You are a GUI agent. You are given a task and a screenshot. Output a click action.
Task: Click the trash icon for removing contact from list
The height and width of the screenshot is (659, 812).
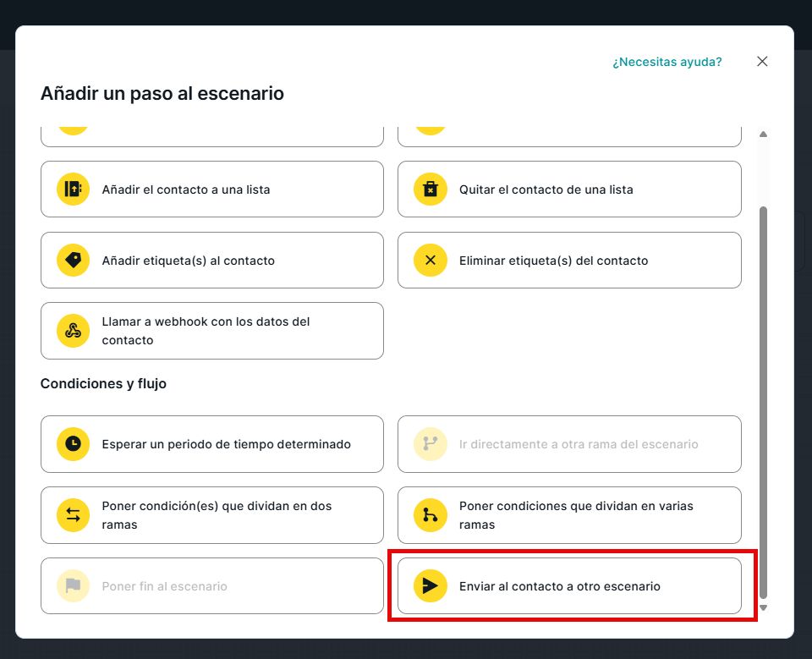coord(431,189)
